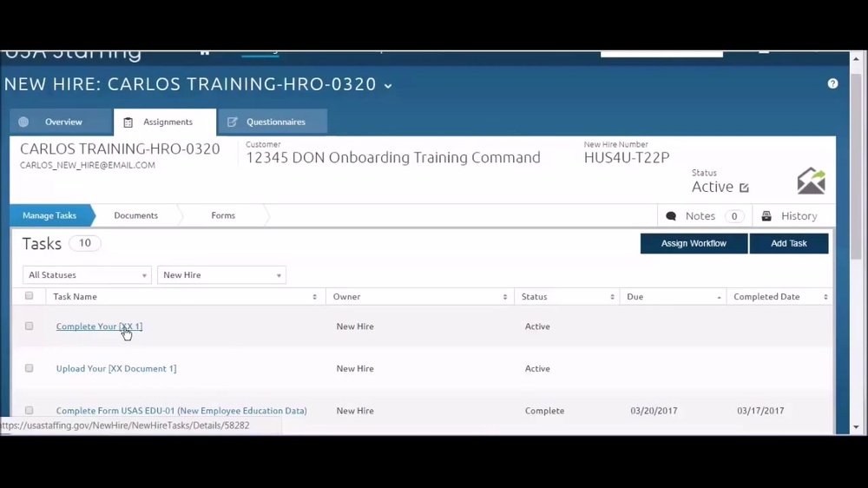Check the Upload Your [XX Document 1] checkbox
Viewport: 868px width, 488px height.
coord(29,368)
